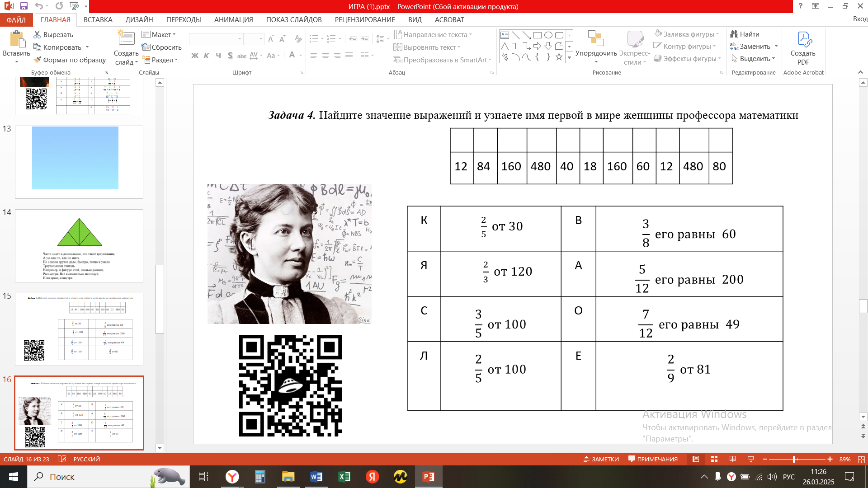
Task: Clear all formatting with the eraser icon
Action: [298, 39]
